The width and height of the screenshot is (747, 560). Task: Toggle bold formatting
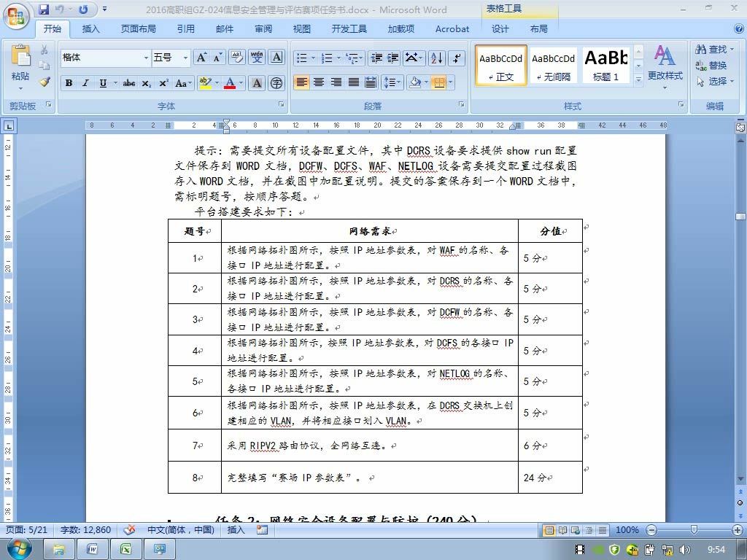[69, 83]
